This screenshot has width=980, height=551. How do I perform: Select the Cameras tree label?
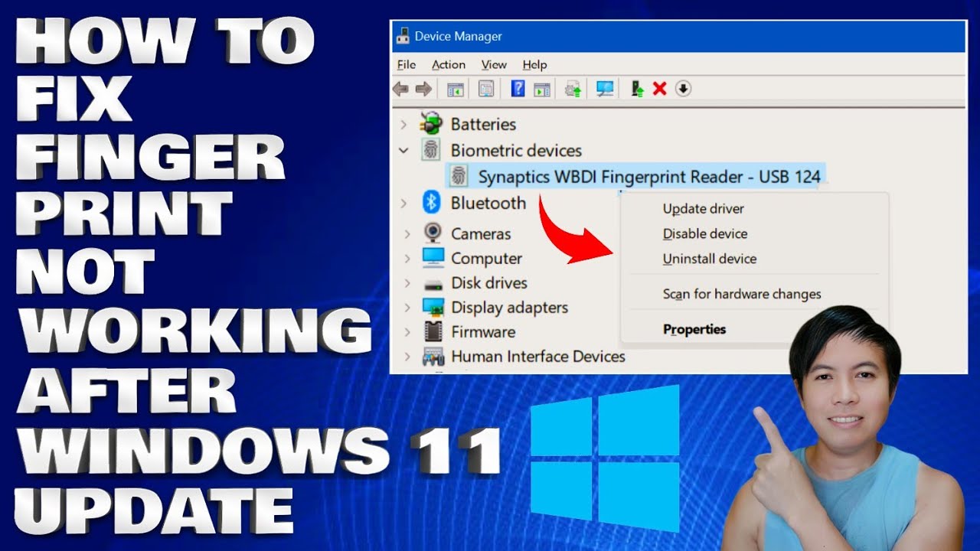481,233
